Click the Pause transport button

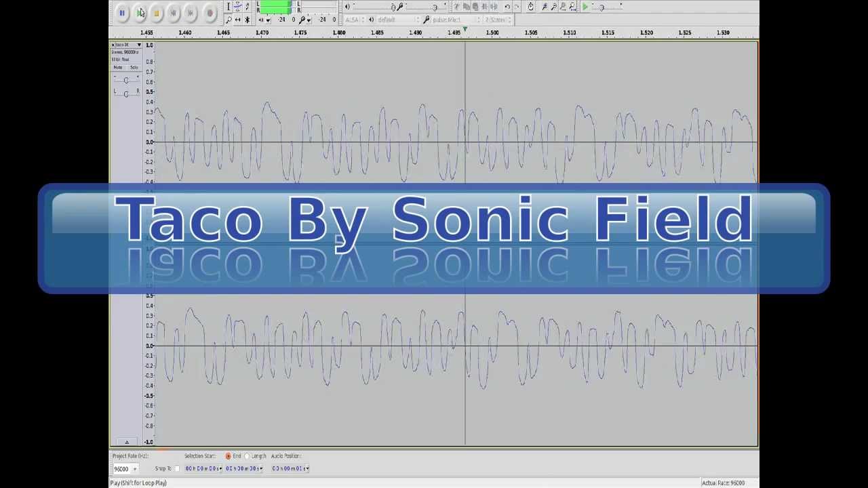tap(122, 12)
